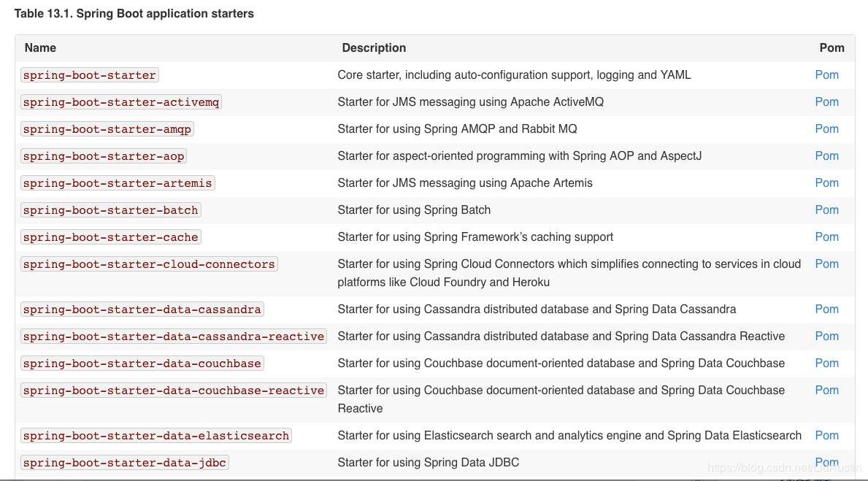Open Pom link for data-elasticsearch starter
Screen dimensions: 868x481
pos(826,436)
